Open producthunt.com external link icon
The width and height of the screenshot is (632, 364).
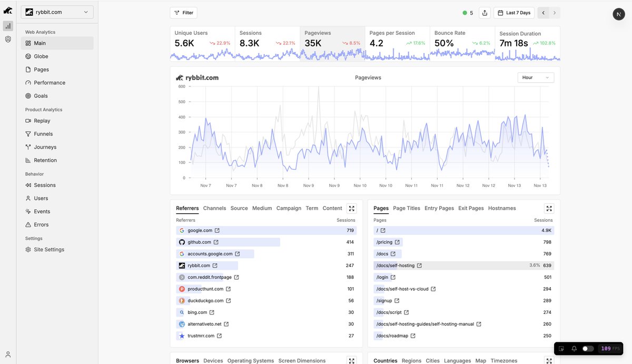click(228, 289)
